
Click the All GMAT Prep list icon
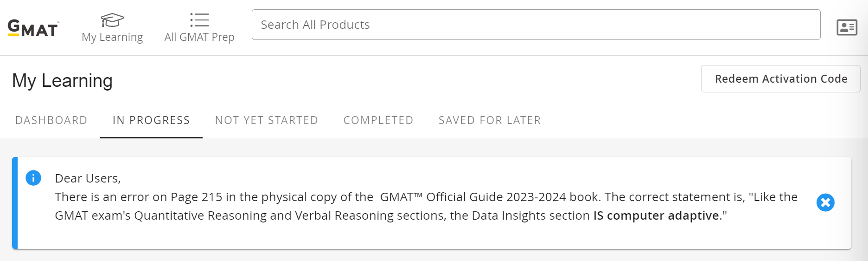tap(199, 20)
